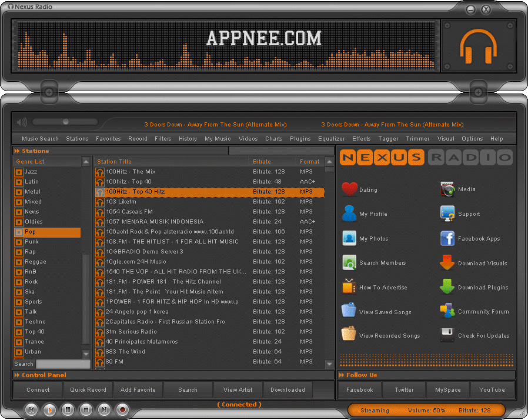The width and height of the screenshot is (528, 420).
Task: Open the Community Forum icon
Action: (x=447, y=311)
